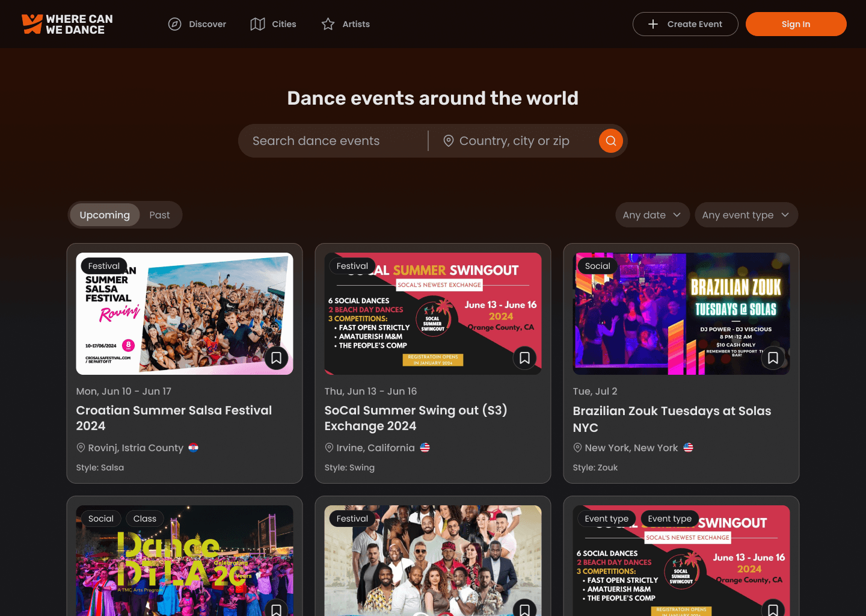Bookmark the group photo Festival card
This screenshot has height=616, width=866.
click(524, 609)
